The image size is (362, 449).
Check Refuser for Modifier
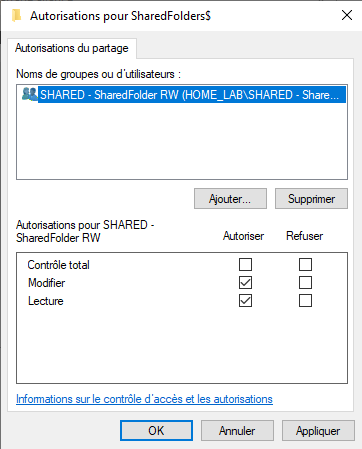pyautogui.click(x=305, y=283)
